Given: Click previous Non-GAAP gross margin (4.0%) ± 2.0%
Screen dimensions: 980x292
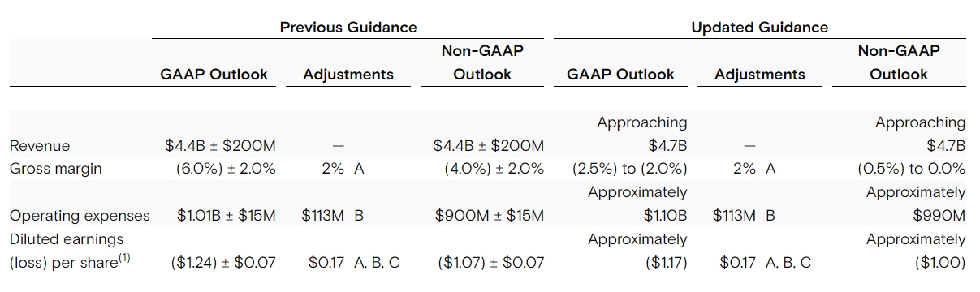Looking at the screenshot, I should coord(494,170).
